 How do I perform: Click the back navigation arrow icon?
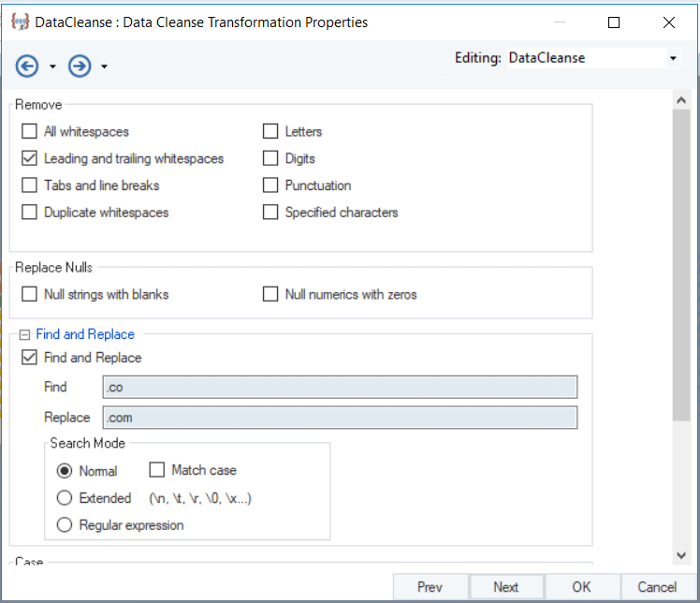pos(27,66)
